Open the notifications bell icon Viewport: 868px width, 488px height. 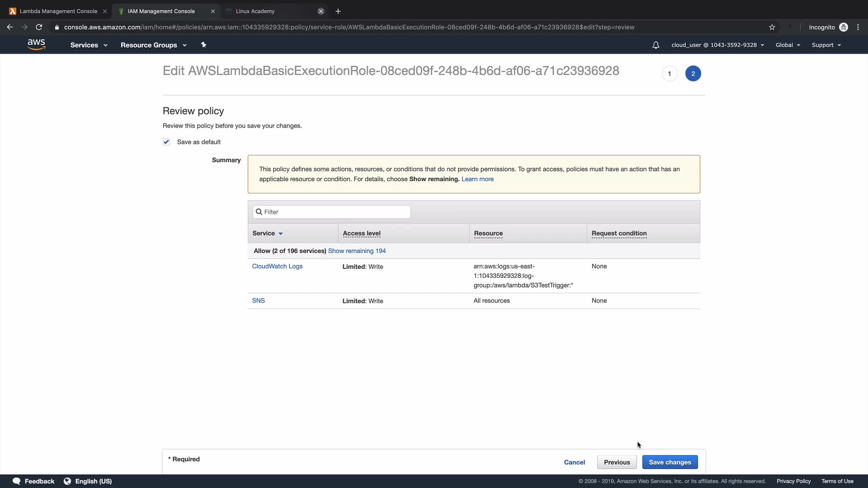(x=656, y=45)
